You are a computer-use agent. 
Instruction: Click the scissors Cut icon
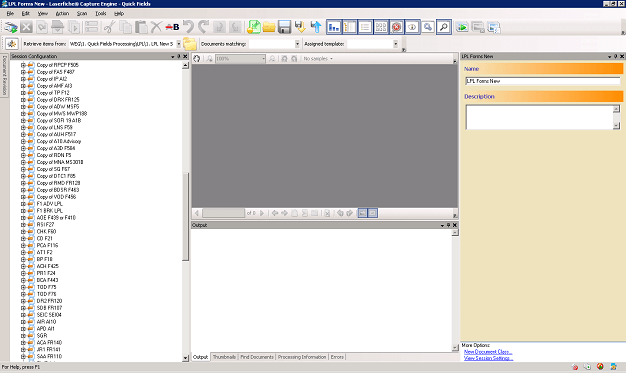click(x=109, y=27)
